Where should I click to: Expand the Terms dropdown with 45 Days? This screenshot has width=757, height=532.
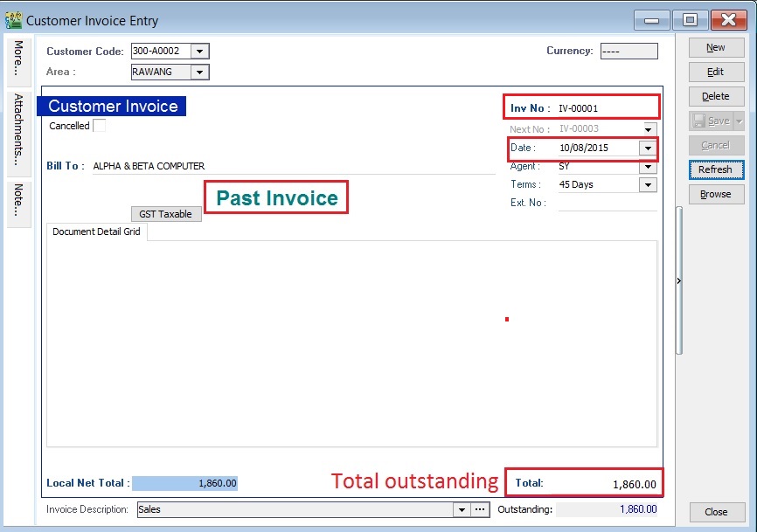tap(647, 184)
